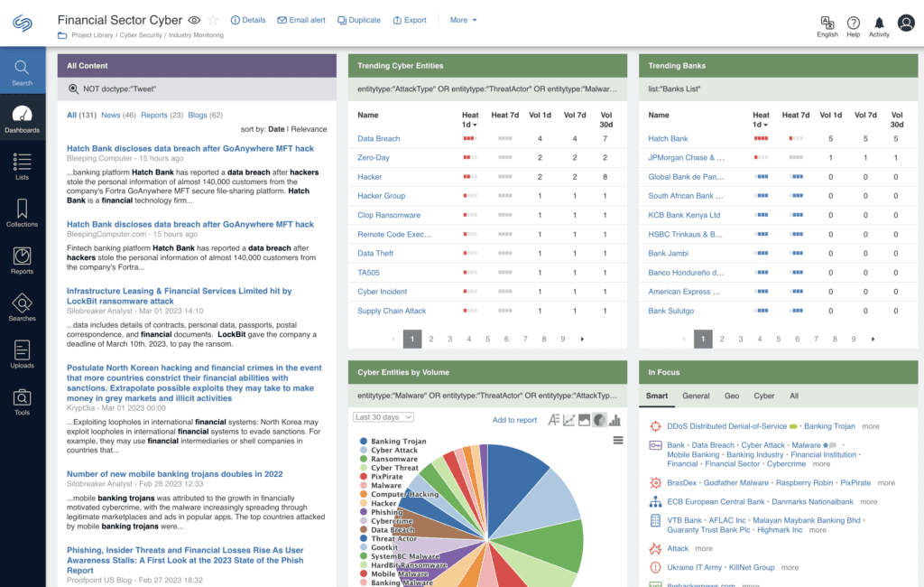Open the Tools sidebar section
This screenshot has height=587, width=924.
point(23,402)
